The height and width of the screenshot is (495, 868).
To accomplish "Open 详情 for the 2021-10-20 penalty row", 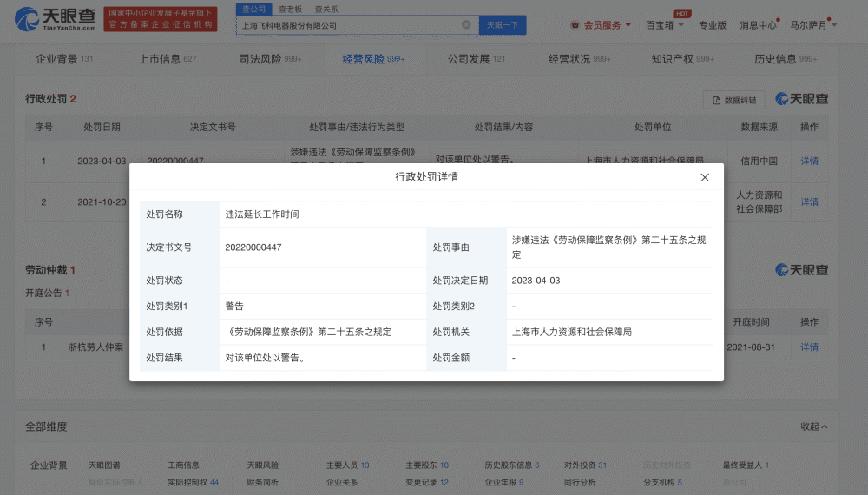I will click(x=809, y=201).
